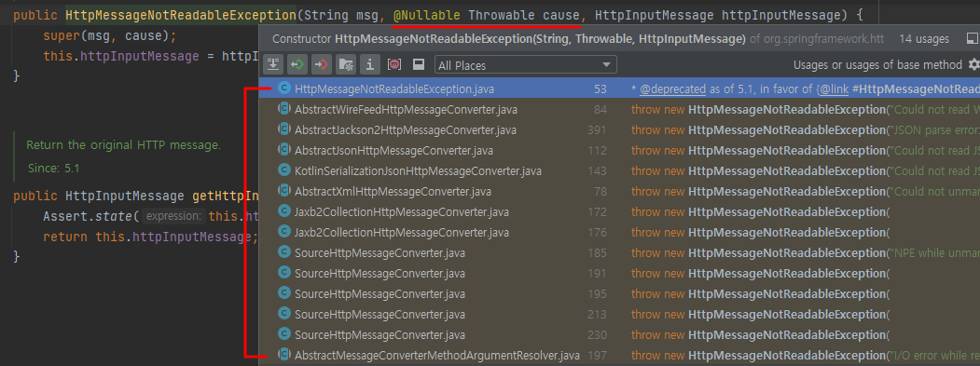
Task: Click class icon of KotlinSerializationJsonHttpMessageConverter.java row
Action: [283, 170]
